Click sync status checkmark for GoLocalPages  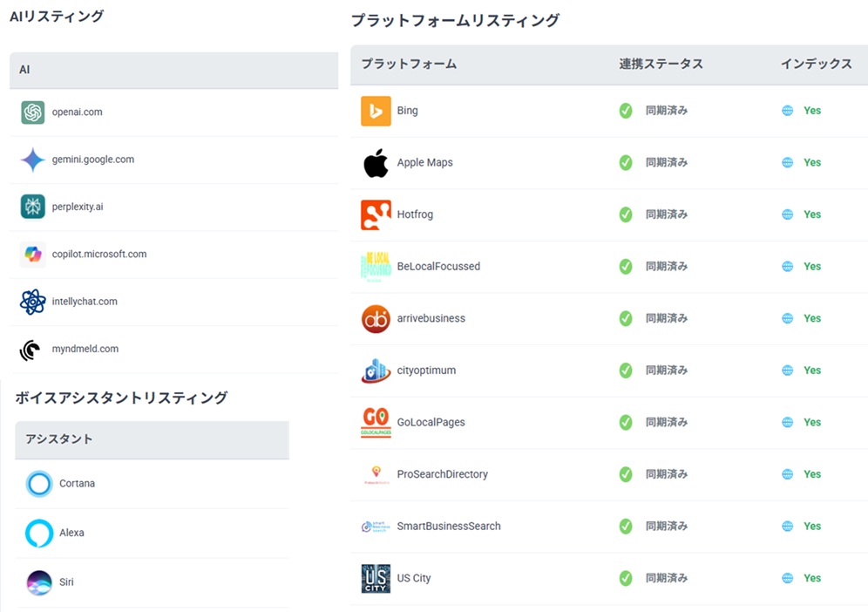click(626, 422)
